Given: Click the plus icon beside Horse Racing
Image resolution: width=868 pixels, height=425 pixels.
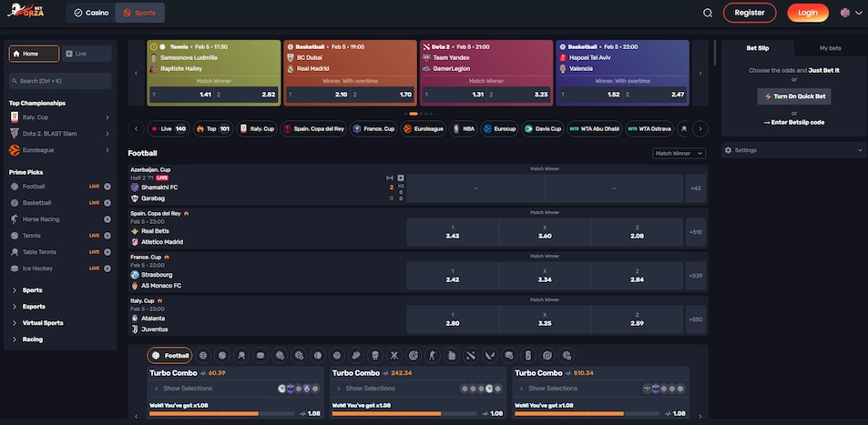Looking at the screenshot, I should coord(107,219).
